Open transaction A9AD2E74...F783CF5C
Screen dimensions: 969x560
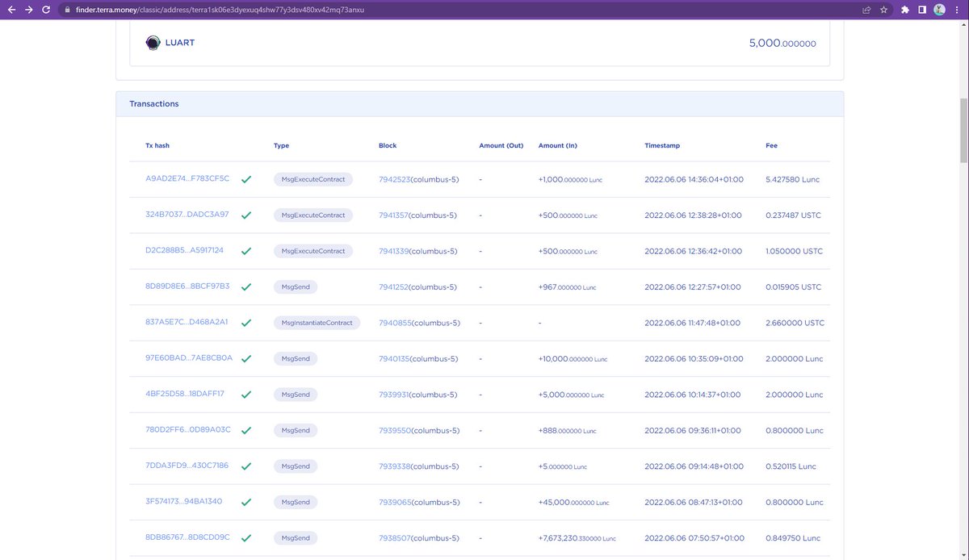point(187,178)
